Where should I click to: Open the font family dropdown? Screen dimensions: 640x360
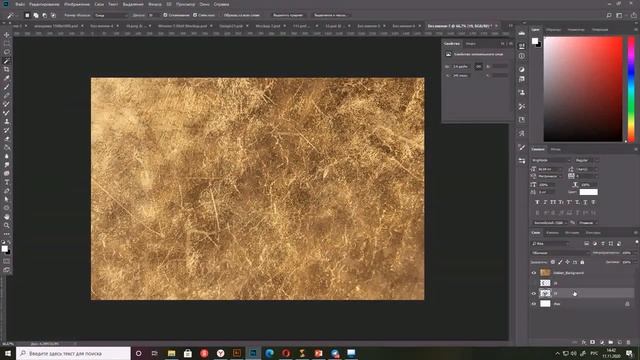pyautogui.click(x=551, y=160)
